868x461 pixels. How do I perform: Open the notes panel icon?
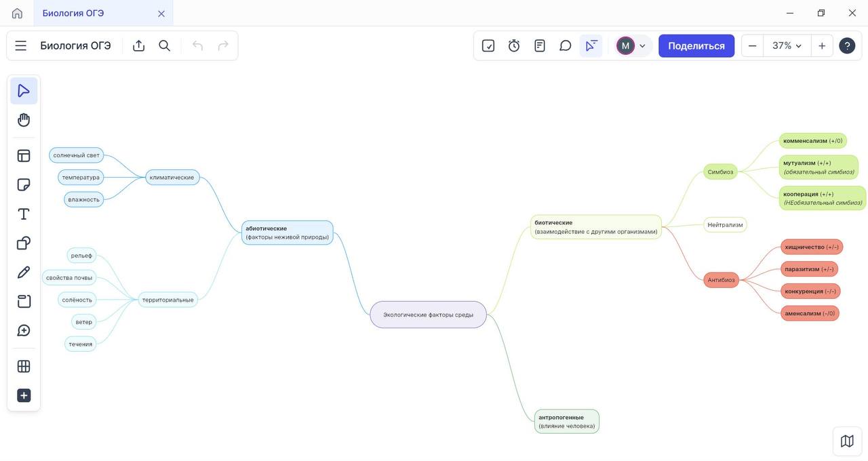point(540,45)
